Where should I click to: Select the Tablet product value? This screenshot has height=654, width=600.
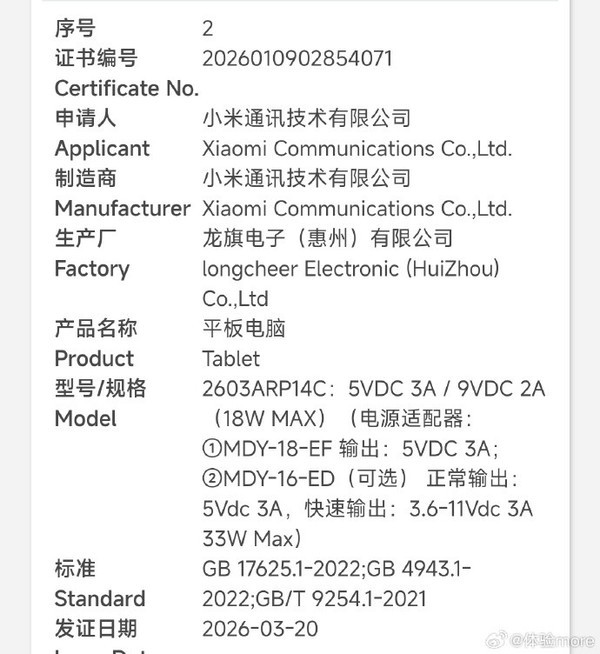coord(231,358)
